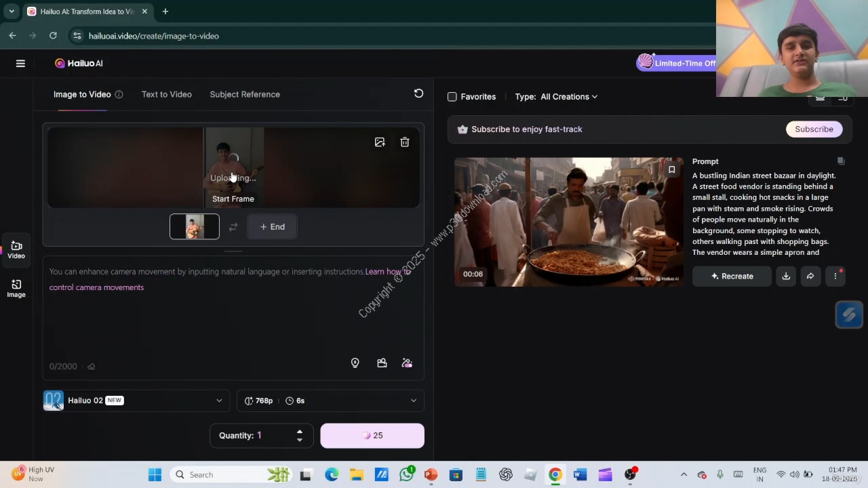The width and height of the screenshot is (868, 488).
Task: Click the reset refresh icon
Action: (x=418, y=94)
